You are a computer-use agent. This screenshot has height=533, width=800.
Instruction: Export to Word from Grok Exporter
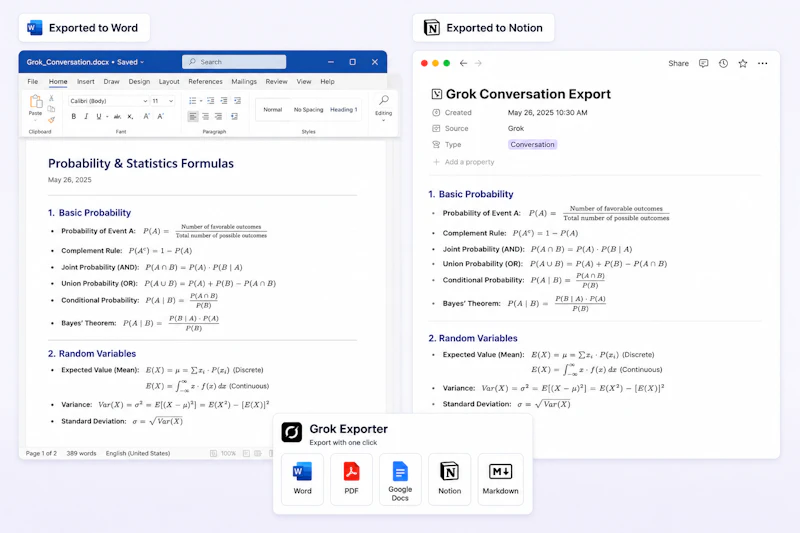pos(303,479)
